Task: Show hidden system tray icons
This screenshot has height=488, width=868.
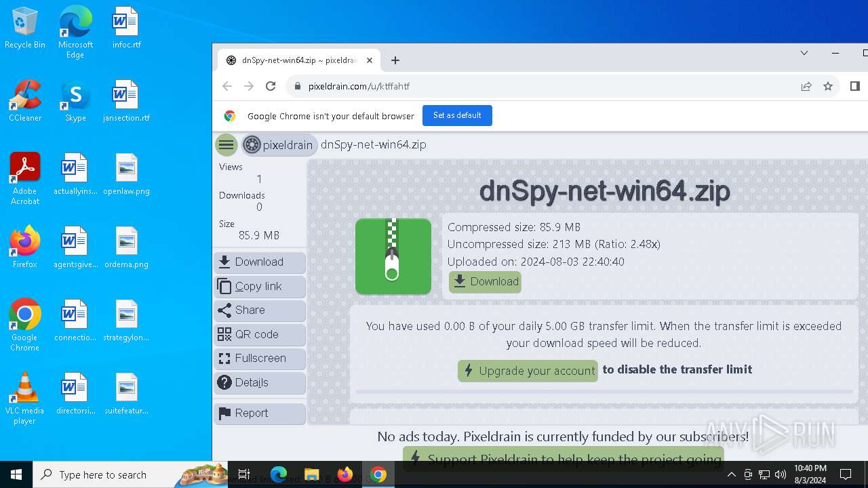Action: tap(731, 474)
